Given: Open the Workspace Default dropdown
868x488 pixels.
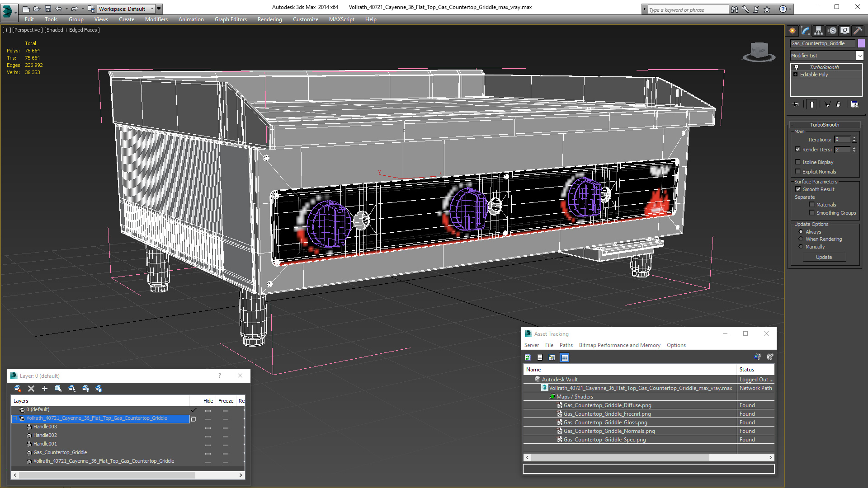Looking at the screenshot, I should 152,9.
